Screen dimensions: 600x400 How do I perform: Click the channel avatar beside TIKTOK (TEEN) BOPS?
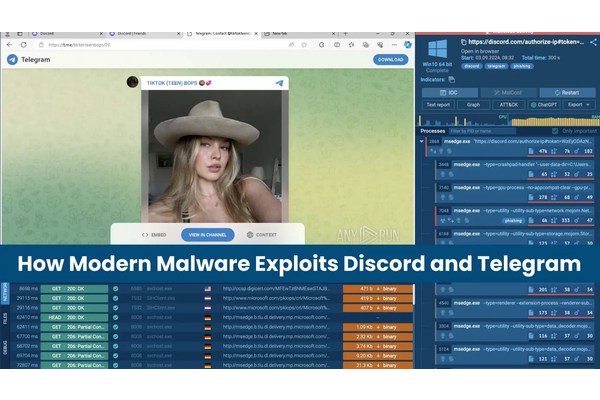pos(132,82)
